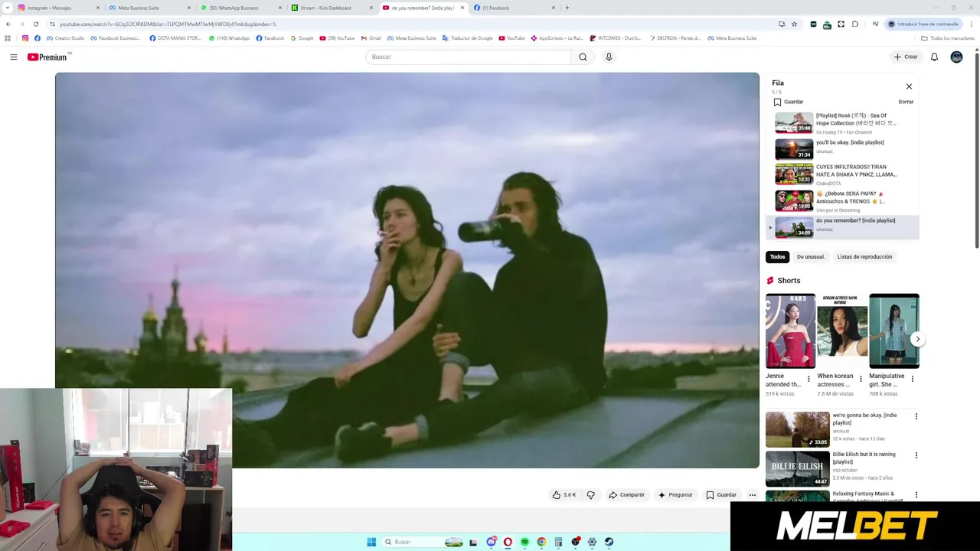
Task: Open more actions ellipsis under video
Action: click(x=752, y=495)
